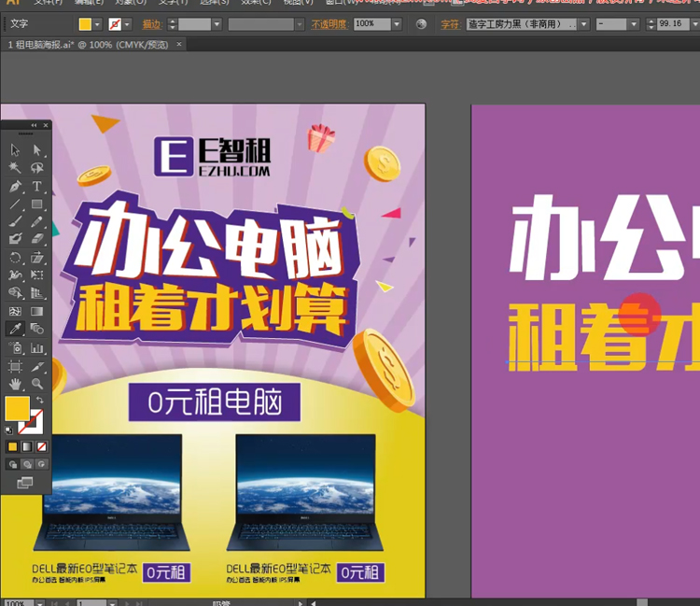This screenshot has height=606, width=700.
Task: Select the Slice tool
Action: coord(37,367)
